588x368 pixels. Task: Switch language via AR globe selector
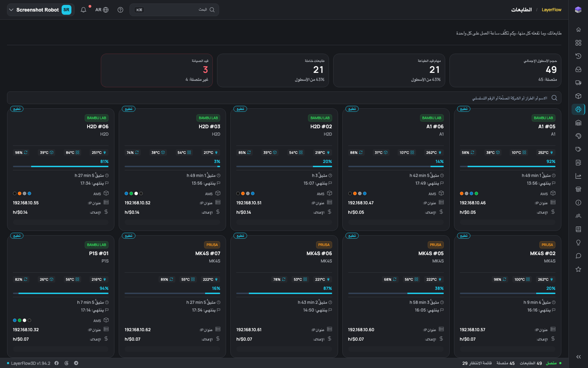pyautogui.click(x=102, y=10)
